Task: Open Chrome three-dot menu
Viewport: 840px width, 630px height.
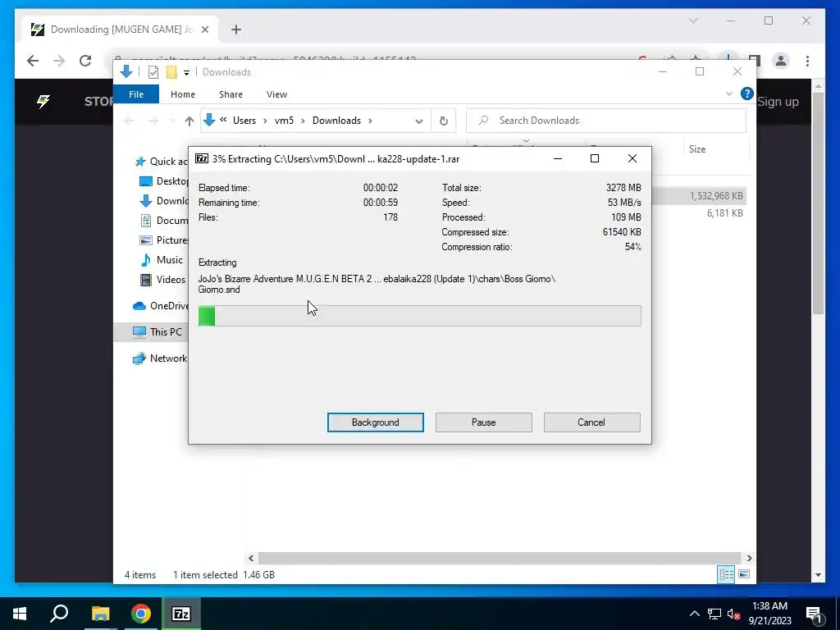Action: (807, 61)
